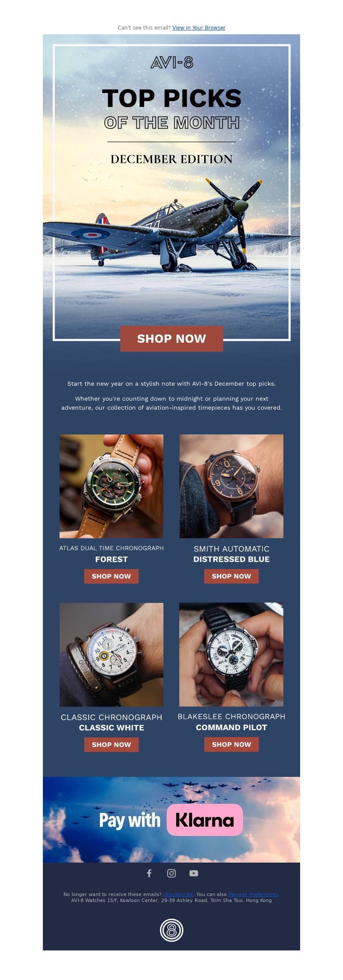Shop the Atlas Dual Time Chronograph Forest
343x980 pixels.
tap(111, 576)
